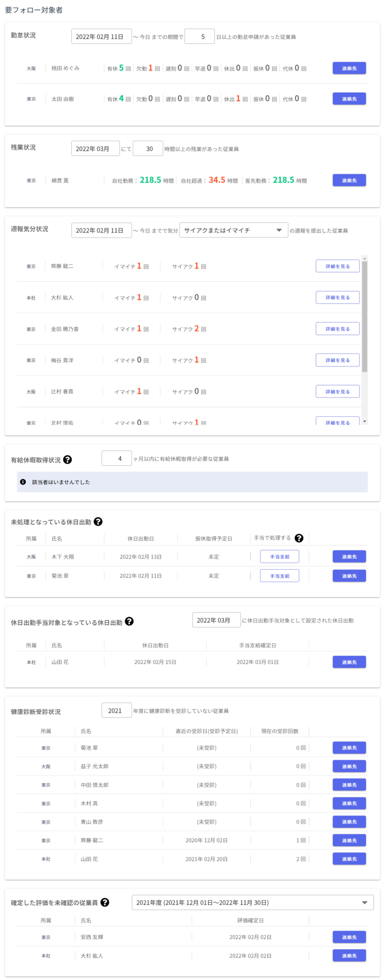View details for 齊藤 龍二 weekly report

[337, 266]
